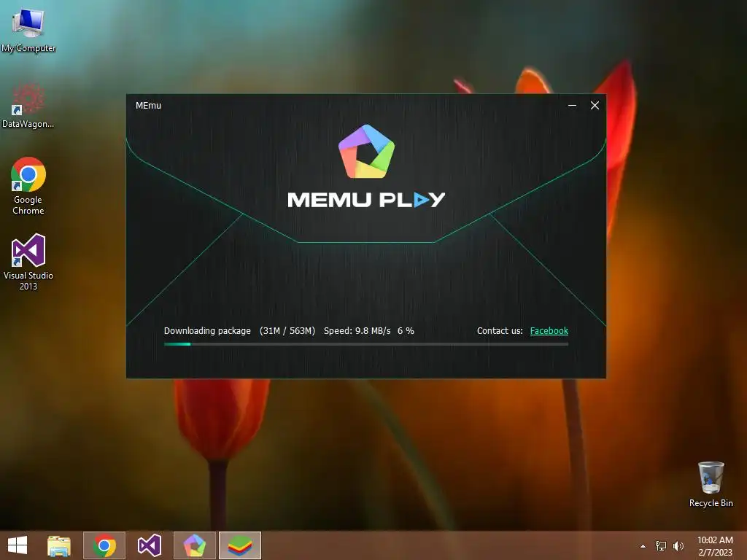Open the volume tray icon
747x560 pixels.
click(x=678, y=546)
